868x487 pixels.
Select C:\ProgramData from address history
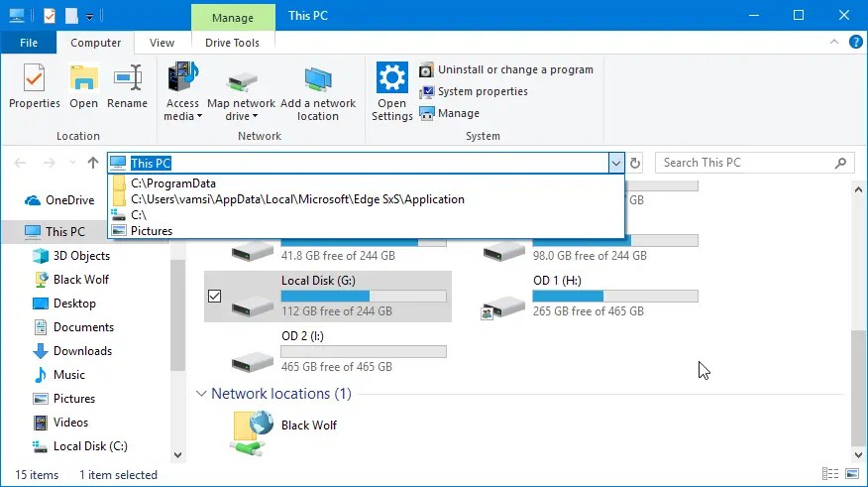pyautogui.click(x=172, y=183)
